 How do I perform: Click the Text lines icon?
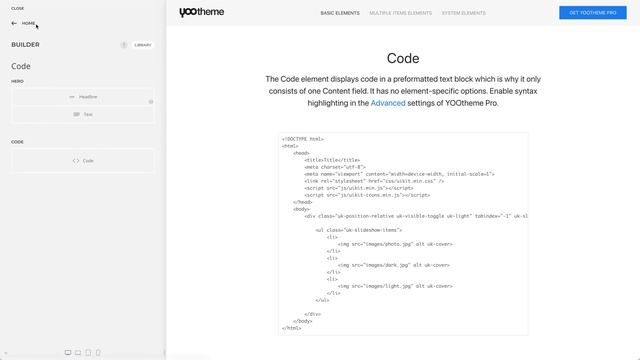[76, 114]
